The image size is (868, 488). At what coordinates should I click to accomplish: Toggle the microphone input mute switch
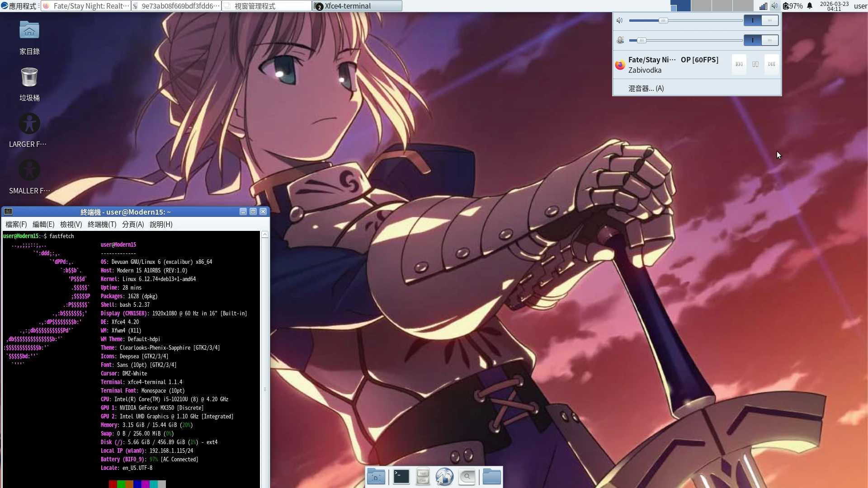point(761,40)
